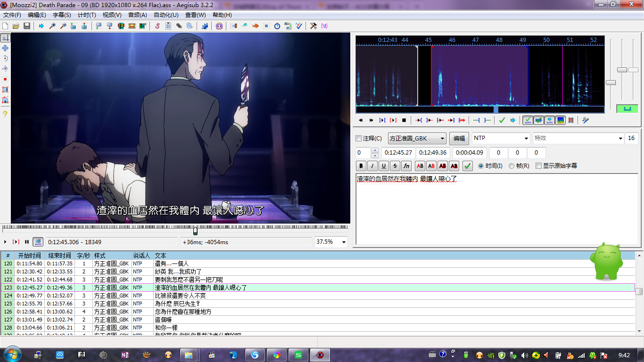
Task: Play video with triangle play button
Action: [5, 242]
